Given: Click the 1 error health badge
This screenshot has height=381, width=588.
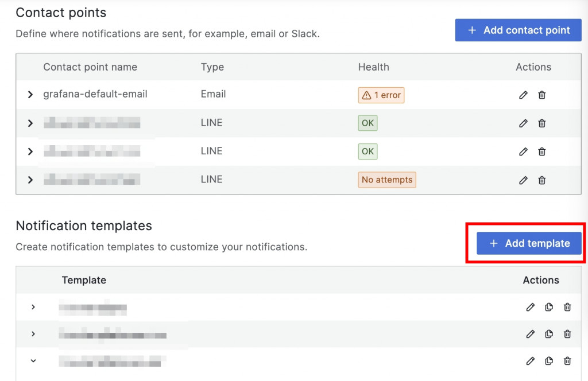Looking at the screenshot, I should click(381, 95).
